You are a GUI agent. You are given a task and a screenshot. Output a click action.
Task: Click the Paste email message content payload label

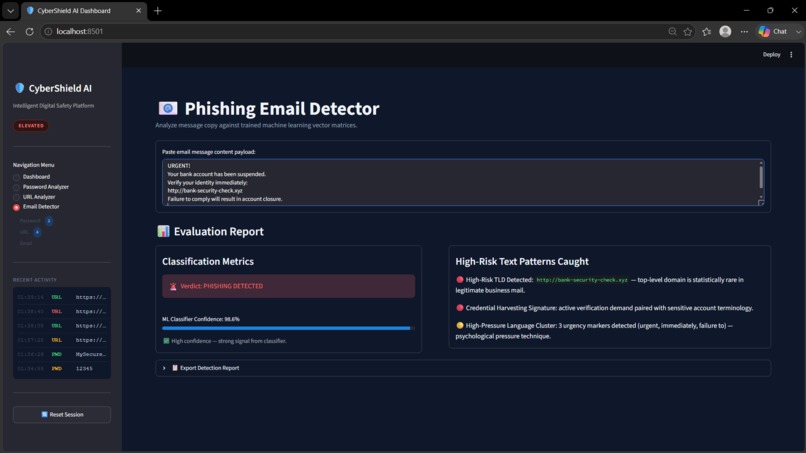pyautogui.click(x=209, y=152)
